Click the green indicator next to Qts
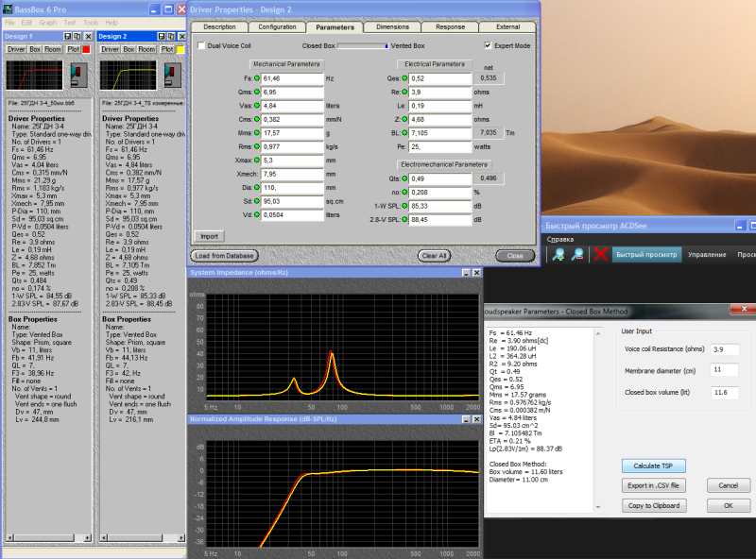756x559 pixels. [404, 178]
